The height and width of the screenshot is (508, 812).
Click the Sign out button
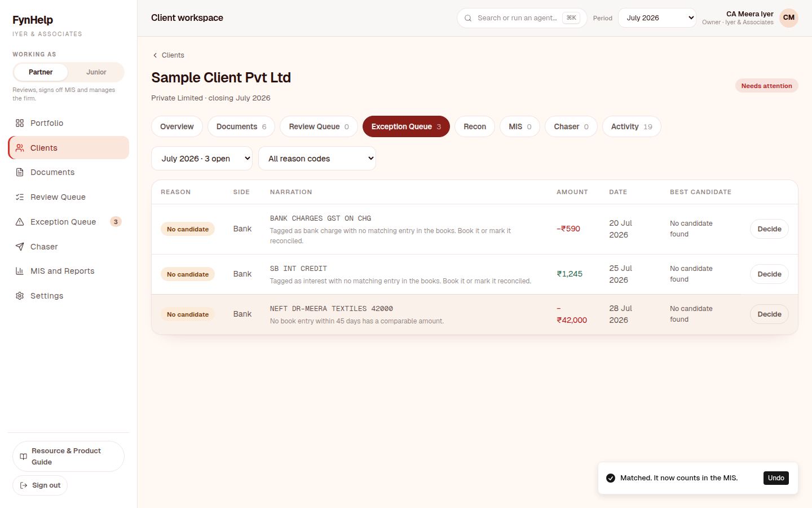tap(40, 485)
